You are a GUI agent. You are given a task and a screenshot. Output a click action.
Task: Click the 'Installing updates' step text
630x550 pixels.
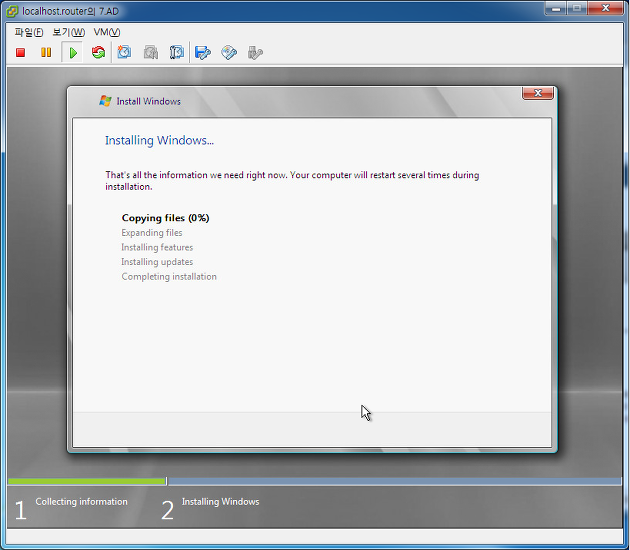click(157, 262)
